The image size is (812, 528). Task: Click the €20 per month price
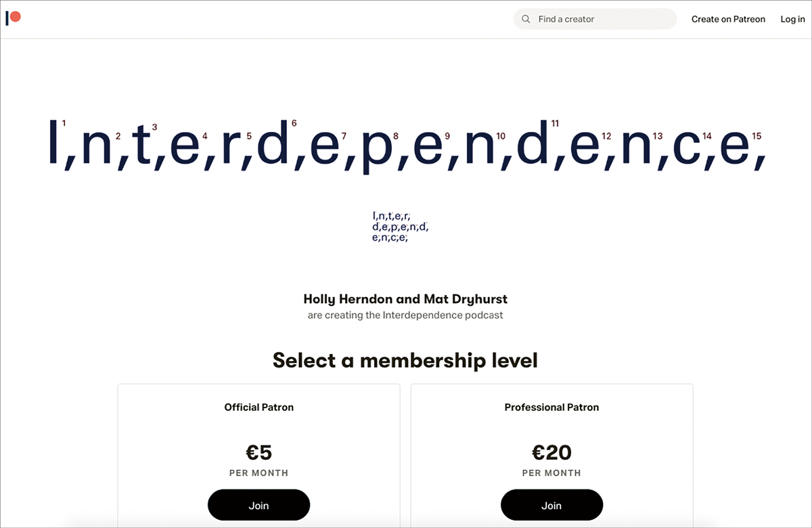551,452
